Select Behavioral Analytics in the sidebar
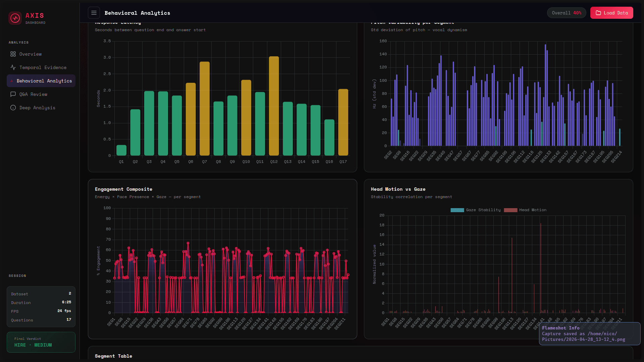The height and width of the screenshot is (362, 644). (41, 81)
